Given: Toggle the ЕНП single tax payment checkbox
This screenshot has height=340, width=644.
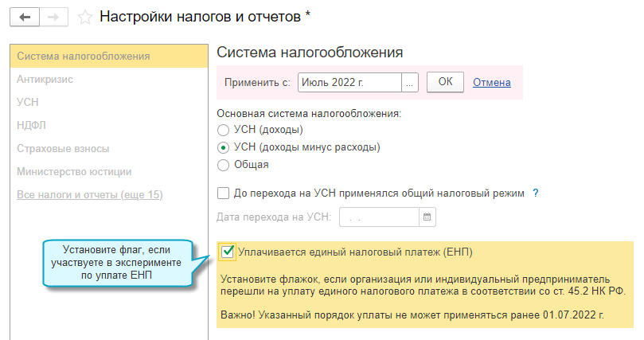Looking at the screenshot, I should pos(228,252).
